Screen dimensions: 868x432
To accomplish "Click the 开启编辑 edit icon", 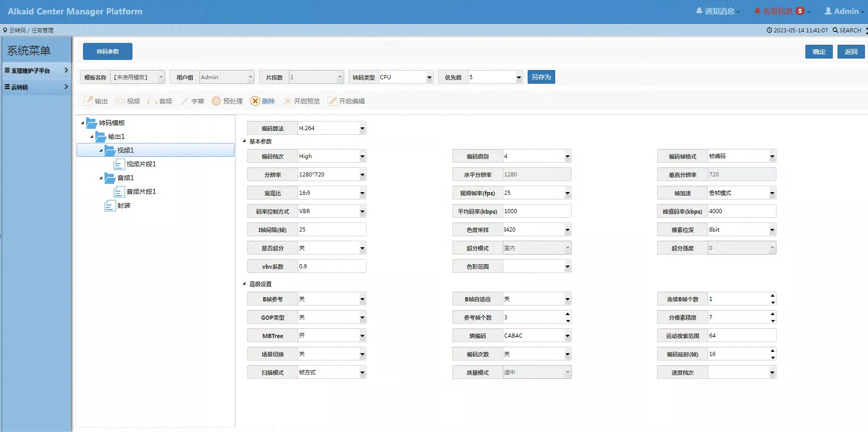I will (332, 101).
